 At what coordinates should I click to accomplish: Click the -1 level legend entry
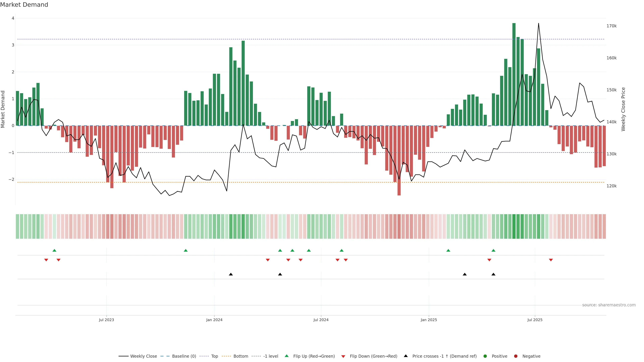(x=271, y=356)
